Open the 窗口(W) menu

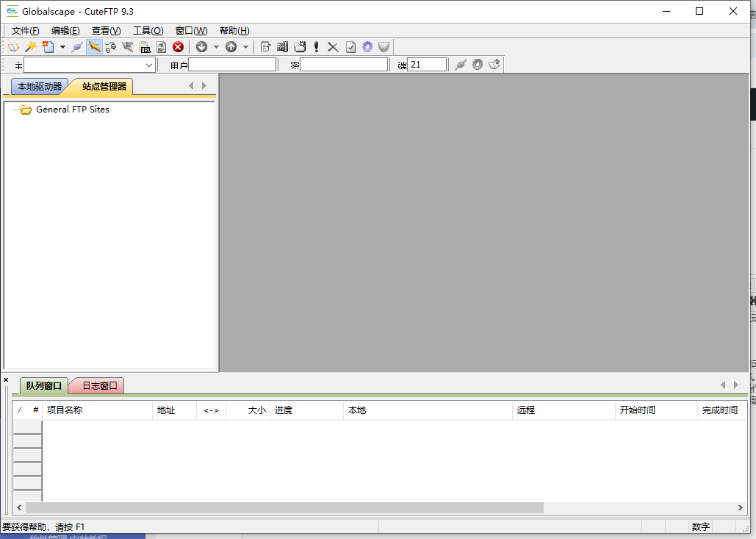pyautogui.click(x=192, y=31)
